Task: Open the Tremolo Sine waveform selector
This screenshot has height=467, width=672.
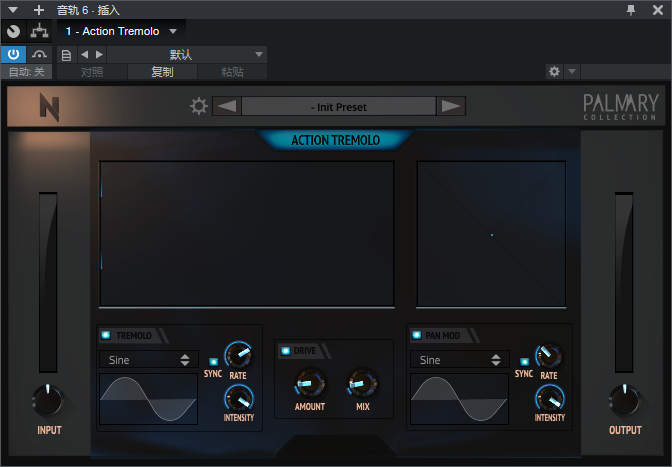Action: click(x=149, y=360)
